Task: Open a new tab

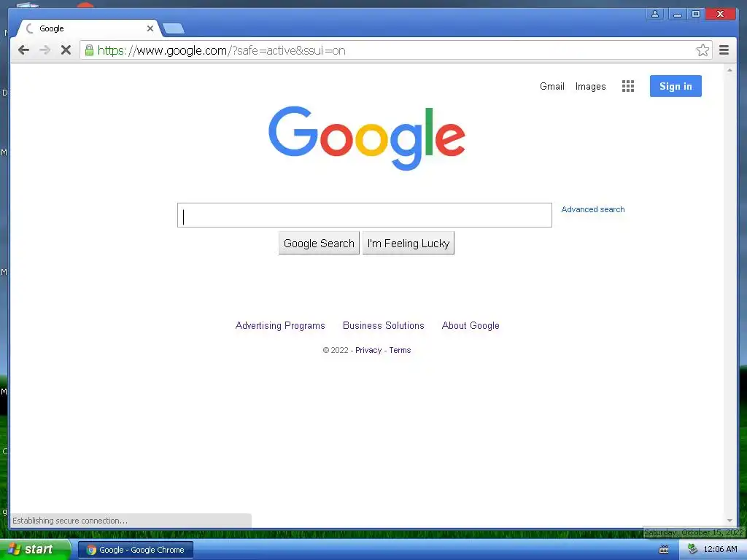Action: click(174, 29)
